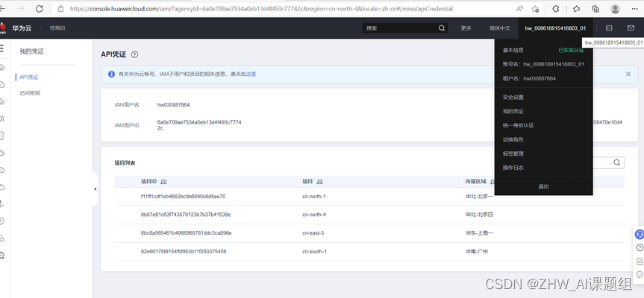This screenshot has height=298, width=644.
Task: Click 我的凭证 in account menu
Action: [x=513, y=112]
